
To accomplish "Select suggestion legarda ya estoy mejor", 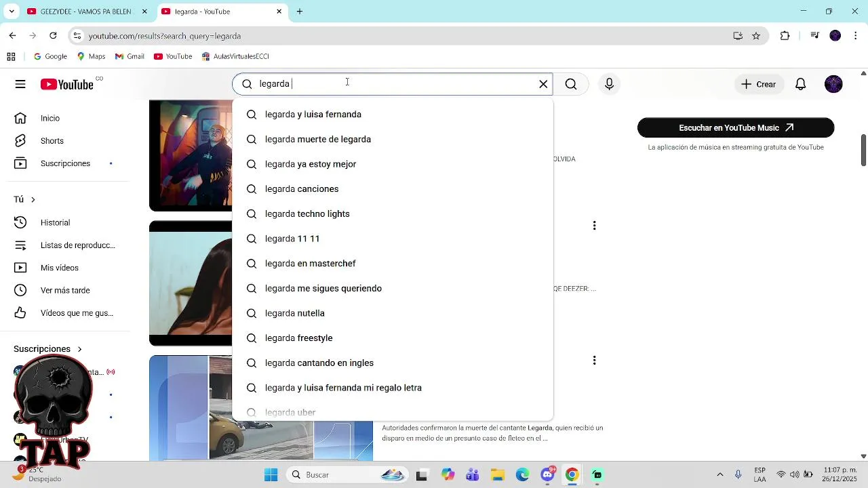I will (393, 164).
